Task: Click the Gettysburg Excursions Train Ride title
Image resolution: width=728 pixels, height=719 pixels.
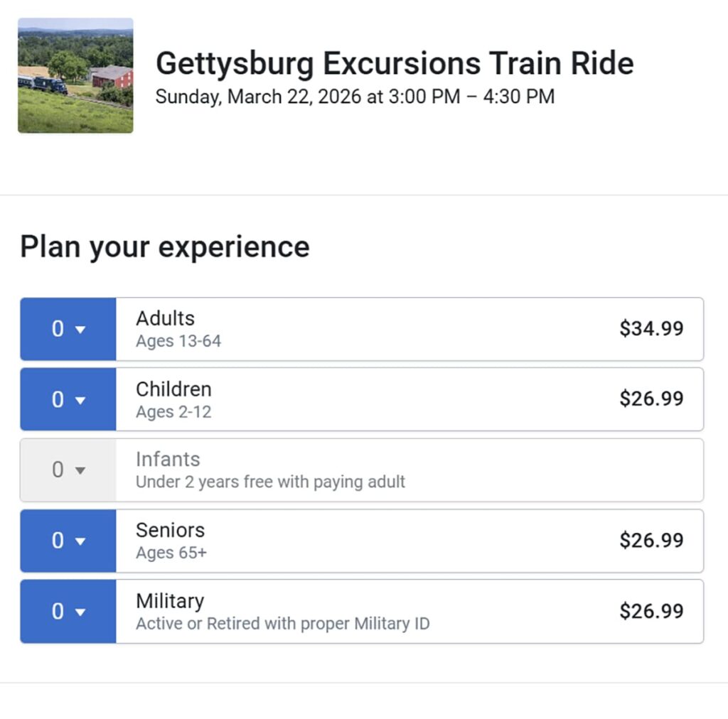Action: [395, 63]
